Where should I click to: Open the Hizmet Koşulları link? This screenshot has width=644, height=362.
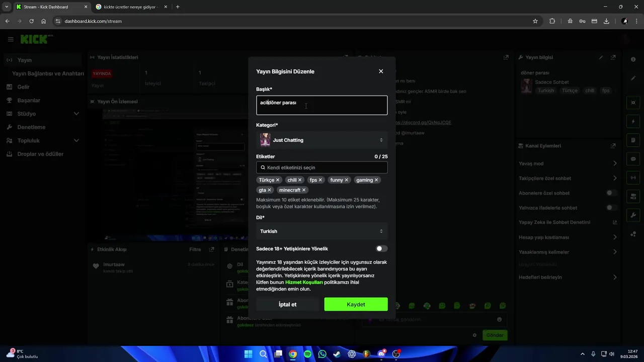[304, 282]
